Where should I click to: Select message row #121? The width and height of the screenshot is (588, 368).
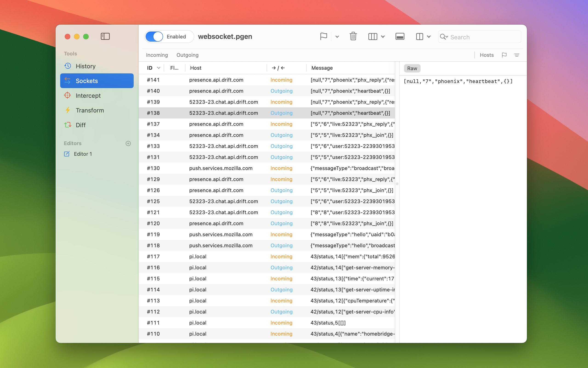coord(266,212)
